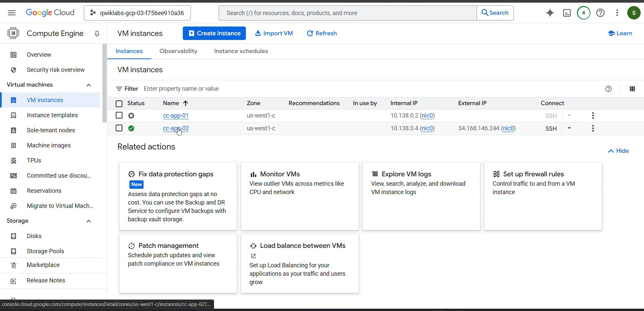This screenshot has height=311, width=644.
Task: Open more actions menu for cc-app-02
Action: 593,128
